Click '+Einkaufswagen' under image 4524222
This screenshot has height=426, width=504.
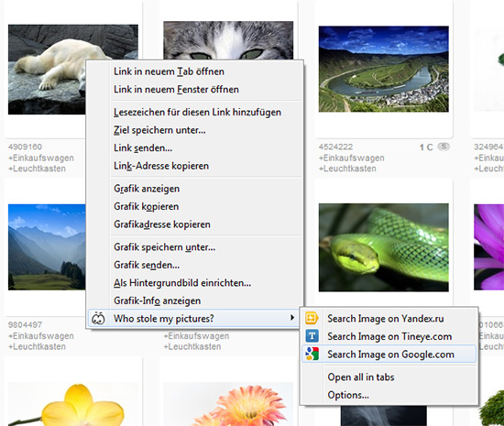coord(352,158)
